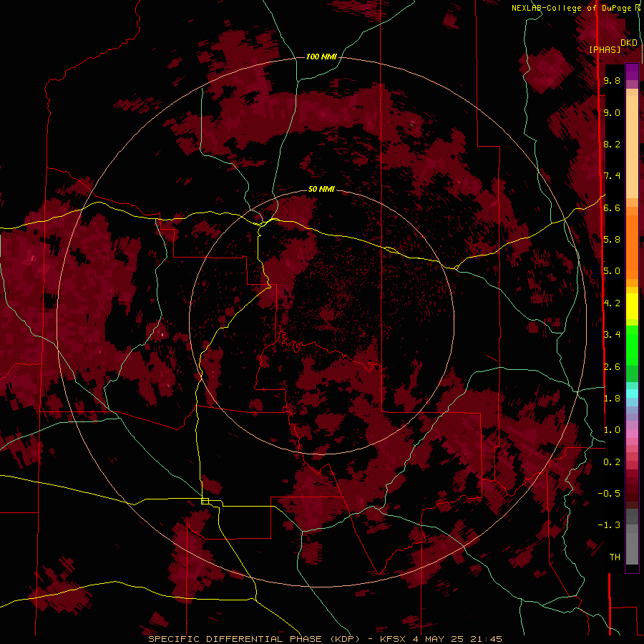
Task: Click the NEXLAB-College of DuPage label
Action: pos(572,8)
